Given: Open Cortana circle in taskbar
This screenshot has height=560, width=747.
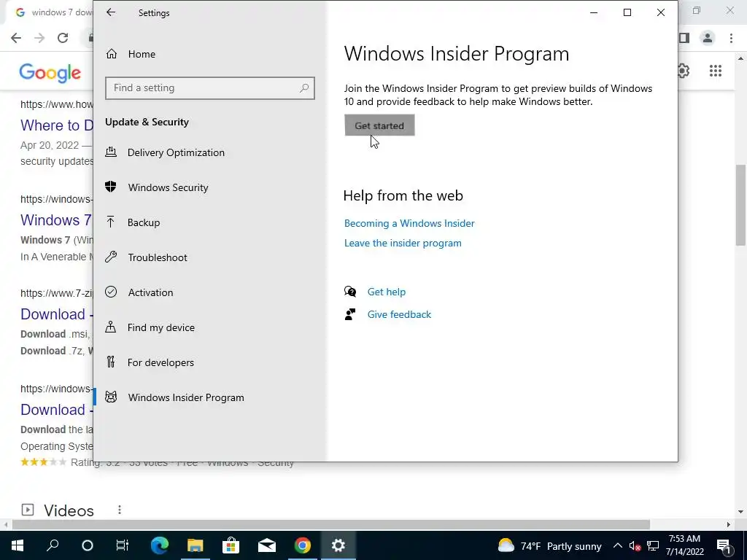Looking at the screenshot, I should point(88,545).
